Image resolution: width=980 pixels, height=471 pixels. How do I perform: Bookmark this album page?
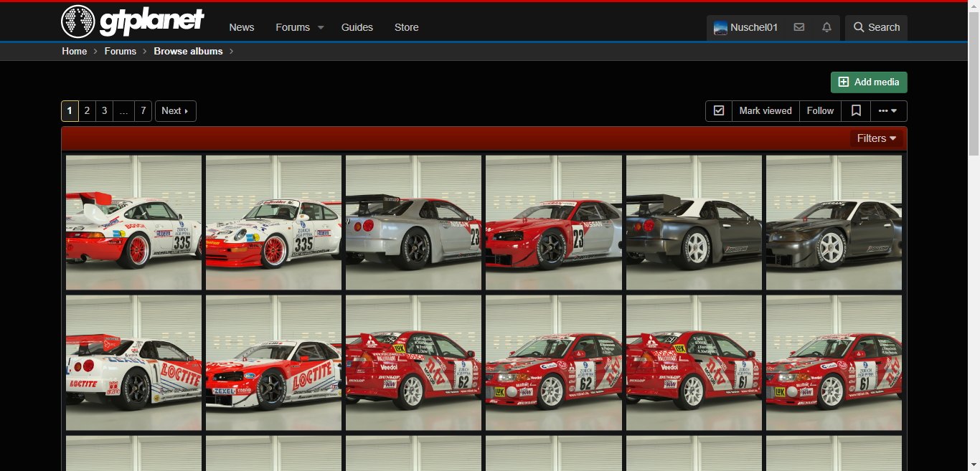pyautogui.click(x=856, y=111)
